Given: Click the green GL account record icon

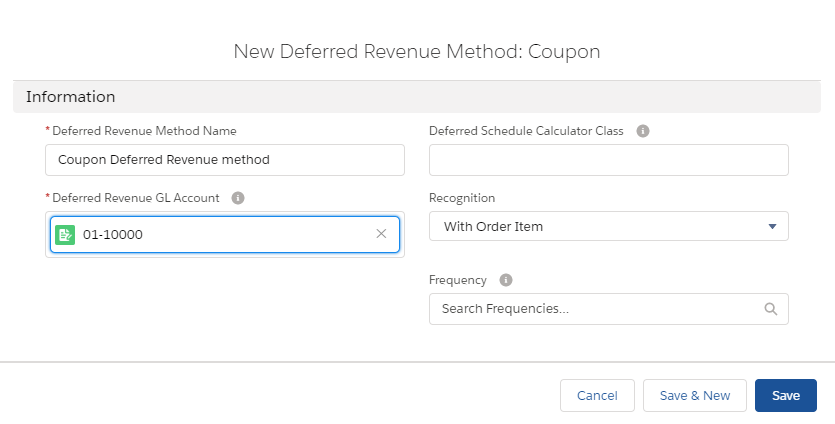Looking at the screenshot, I should tap(66, 234).
